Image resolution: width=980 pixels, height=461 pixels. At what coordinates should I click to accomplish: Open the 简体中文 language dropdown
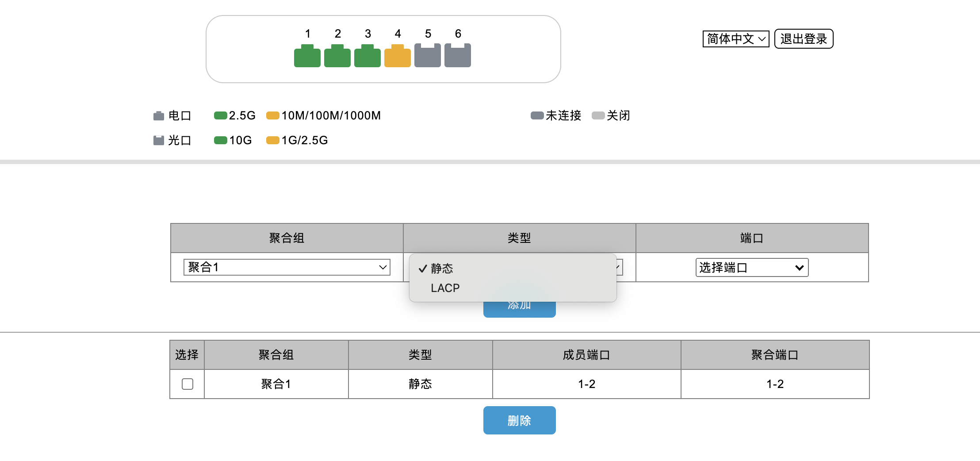tap(736, 39)
